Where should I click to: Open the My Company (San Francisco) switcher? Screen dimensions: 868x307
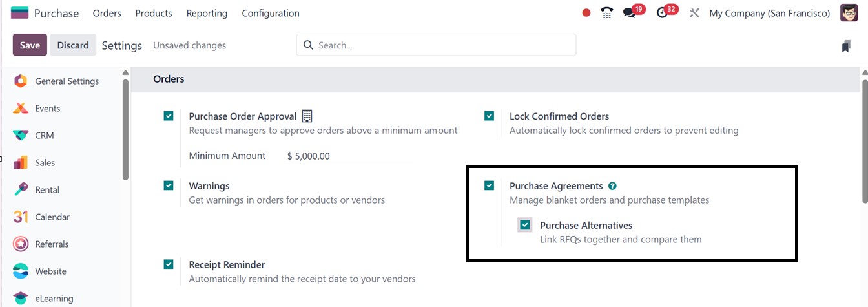[769, 13]
